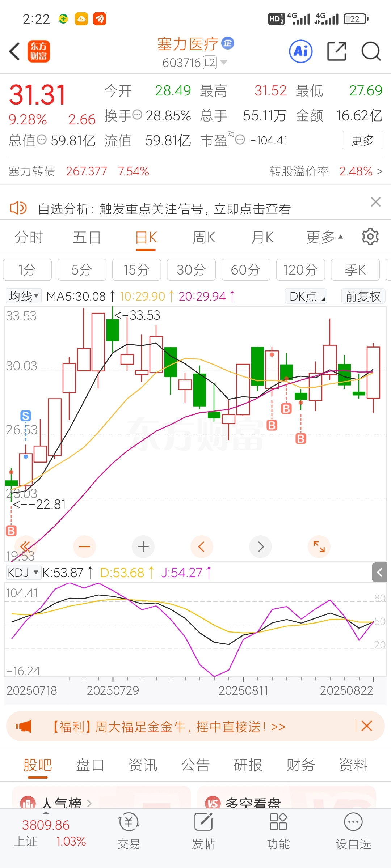Viewport: 391px width, 868px height.
Task: Tap 设自选 add to watchlist icon
Action: pyautogui.click(x=353, y=830)
